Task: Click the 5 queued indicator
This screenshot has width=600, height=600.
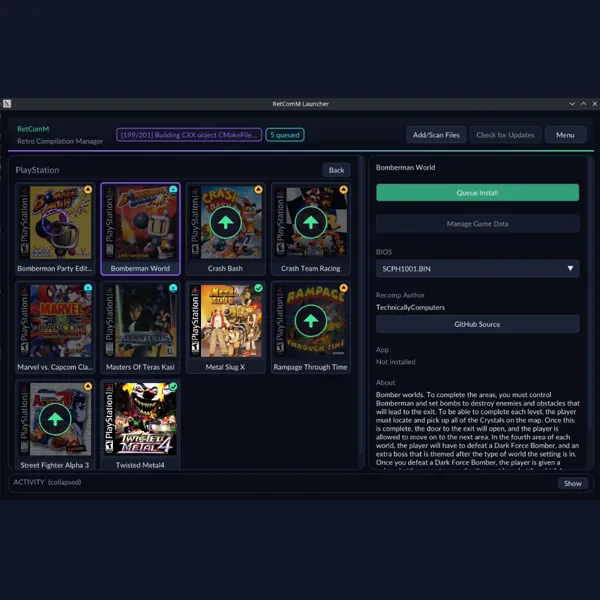Action: (x=285, y=135)
